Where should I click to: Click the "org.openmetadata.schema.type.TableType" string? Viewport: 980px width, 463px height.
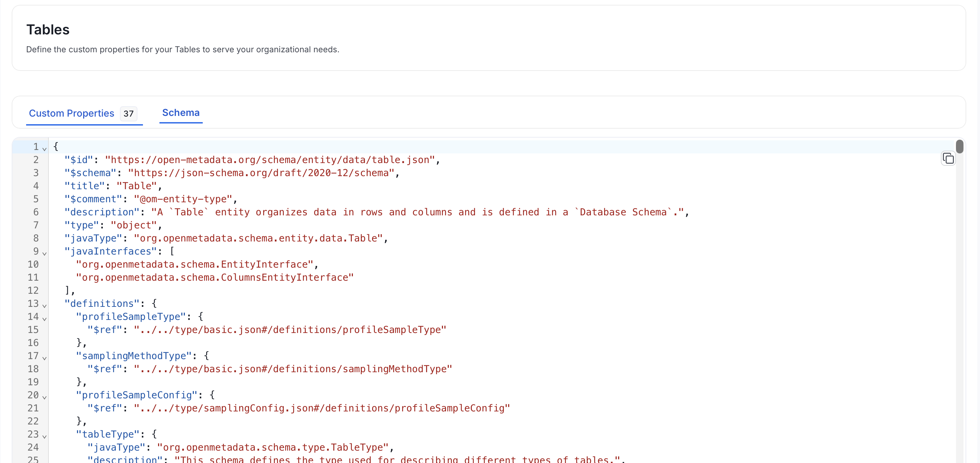coord(273,447)
